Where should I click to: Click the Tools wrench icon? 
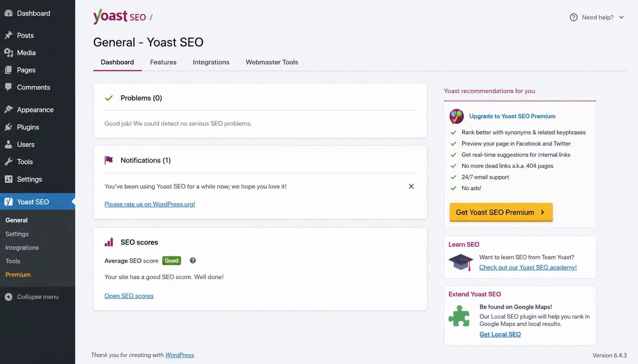point(8,162)
